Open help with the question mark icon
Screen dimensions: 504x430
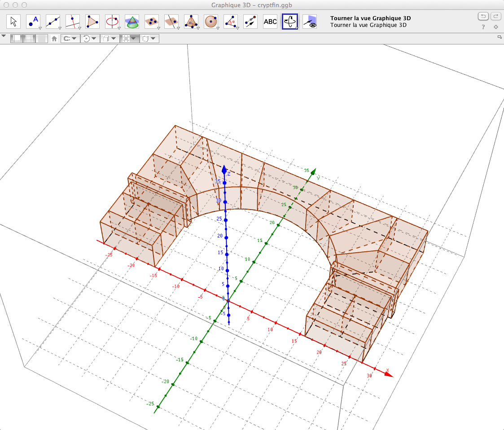coord(483,27)
